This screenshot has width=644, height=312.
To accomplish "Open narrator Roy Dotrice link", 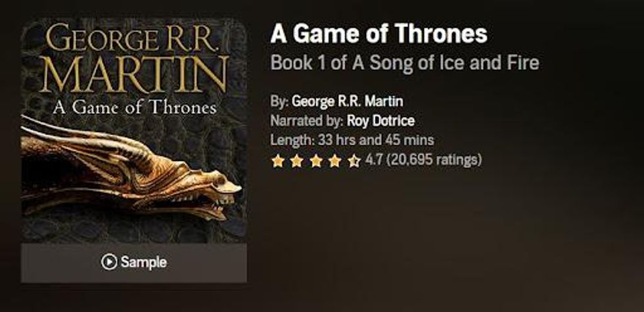I will coord(380,121).
